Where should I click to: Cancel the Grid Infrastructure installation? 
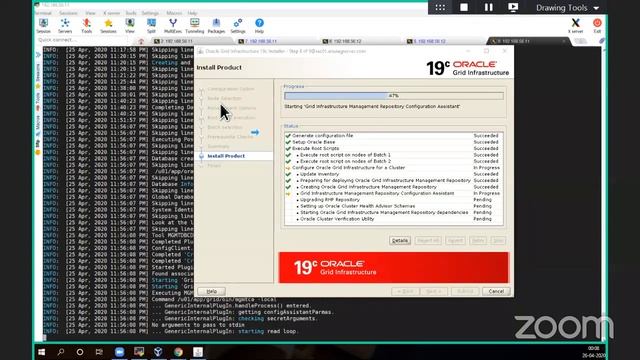[x=496, y=291]
